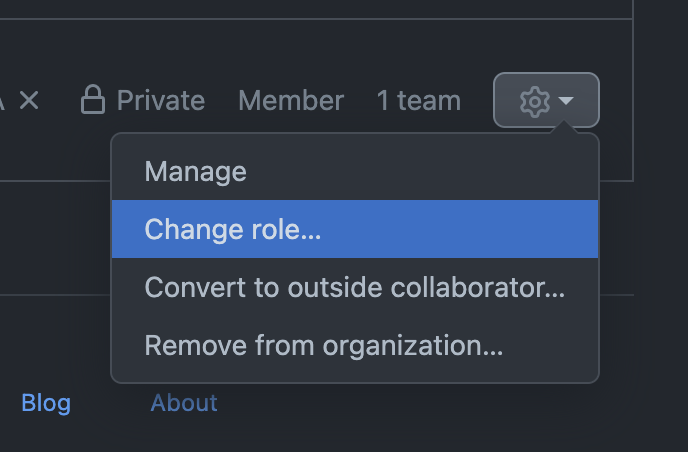Click the padlock icon next to Private
The width and height of the screenshot is (688, 452).
(x=93, y=100)
